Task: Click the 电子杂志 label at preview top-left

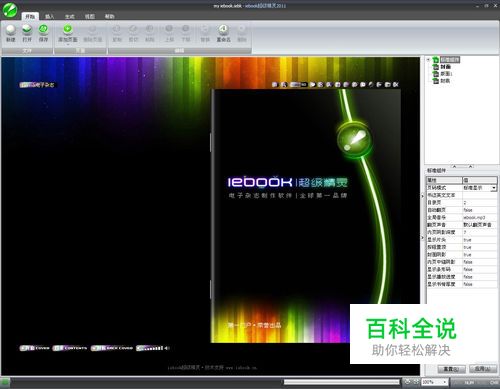Action: [38, 85]
